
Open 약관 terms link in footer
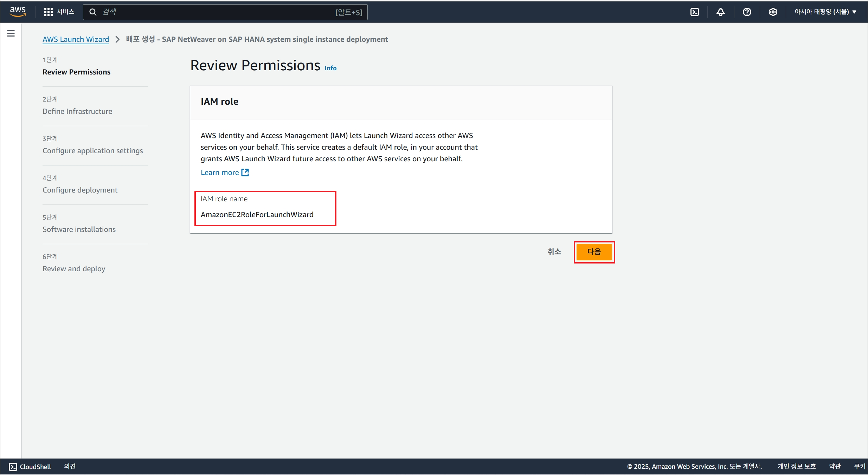click(835, 466)
